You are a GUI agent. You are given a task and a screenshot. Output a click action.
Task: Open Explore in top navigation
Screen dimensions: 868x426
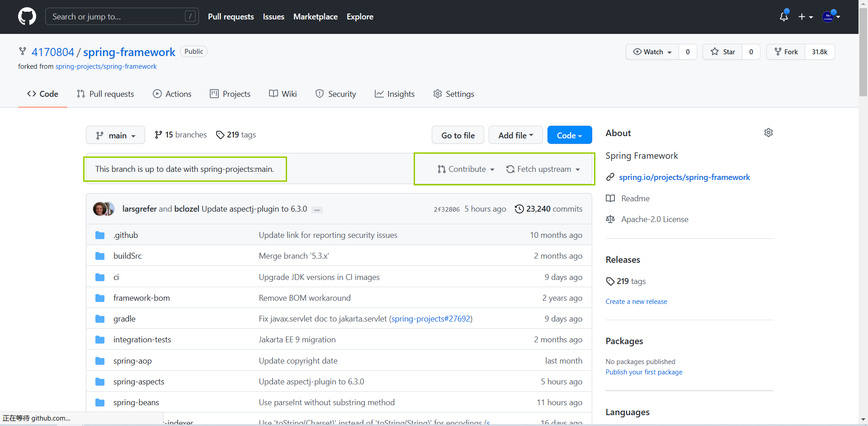click(360, 17)
